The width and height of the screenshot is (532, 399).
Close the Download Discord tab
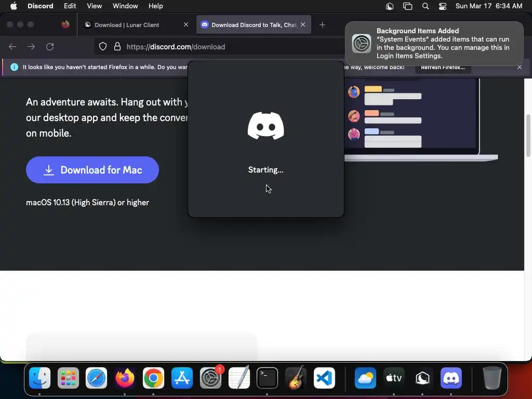[303, 24]
